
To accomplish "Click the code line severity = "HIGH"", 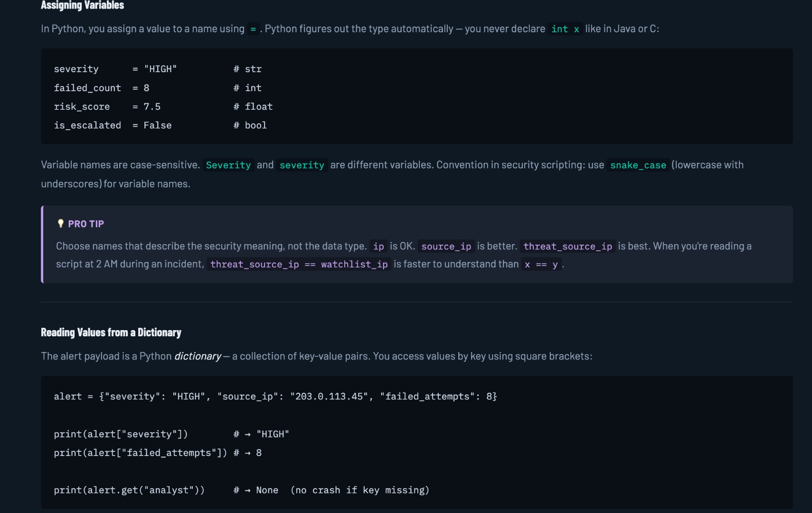I will 115,69.
